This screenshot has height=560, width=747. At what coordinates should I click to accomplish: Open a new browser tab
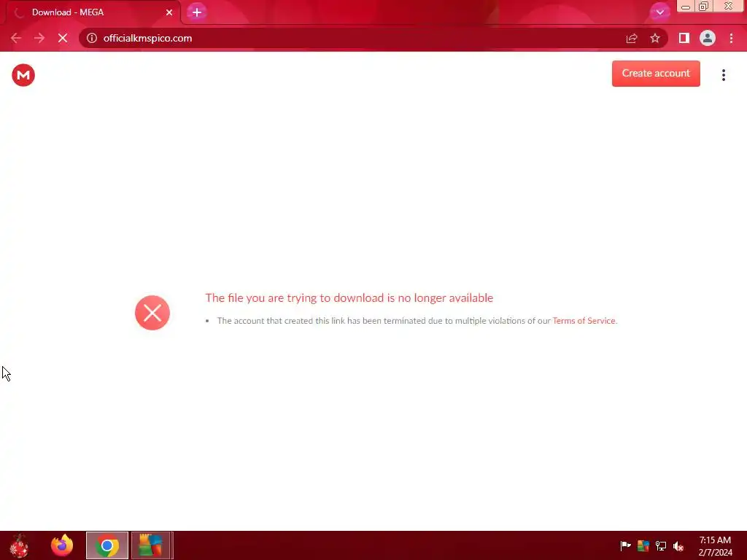pos(197,12)
